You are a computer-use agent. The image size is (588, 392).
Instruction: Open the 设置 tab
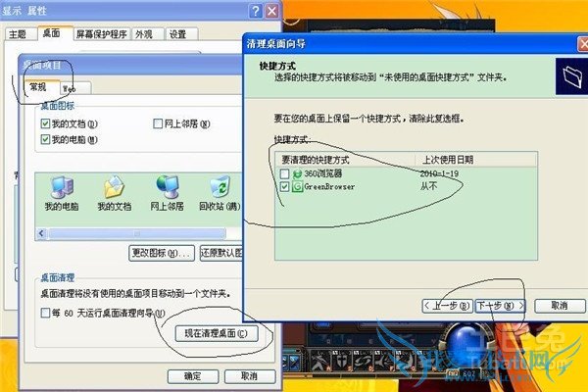pos(180,34)
